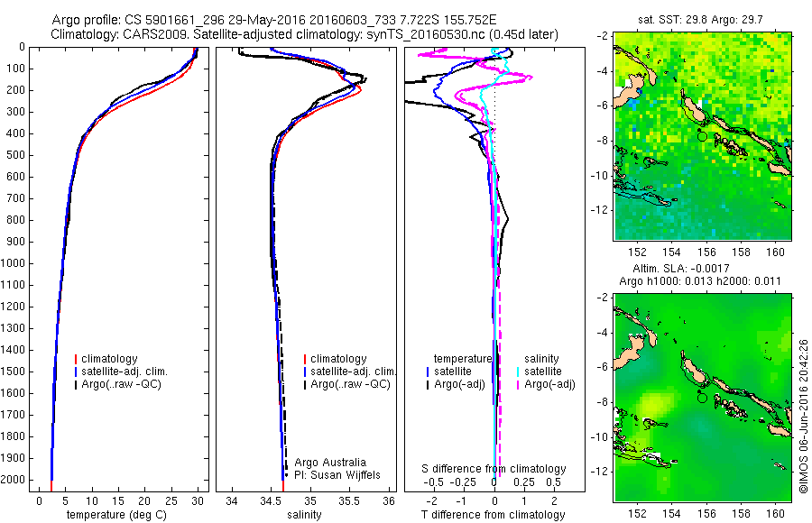This screenshot has width=812, height=523.
Task: Click the 'temperature (deg C)' axis label
Action: pyautogui.click(x=116, y=515)
